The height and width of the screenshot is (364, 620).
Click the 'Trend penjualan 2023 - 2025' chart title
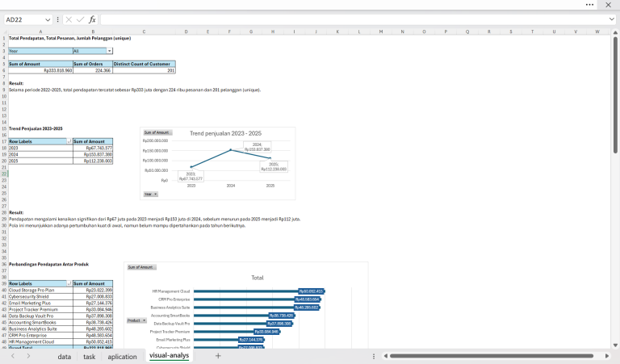225,134
